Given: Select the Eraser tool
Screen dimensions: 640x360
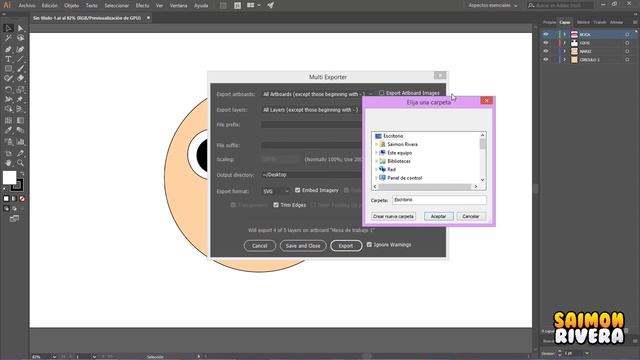Looking at the screenshot, I should pos(20,78).
